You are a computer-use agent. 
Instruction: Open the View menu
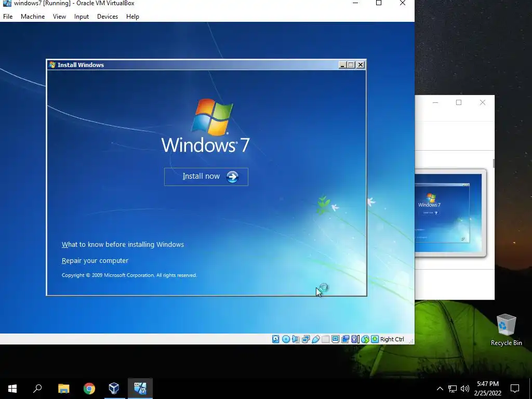tap(59, 17)
